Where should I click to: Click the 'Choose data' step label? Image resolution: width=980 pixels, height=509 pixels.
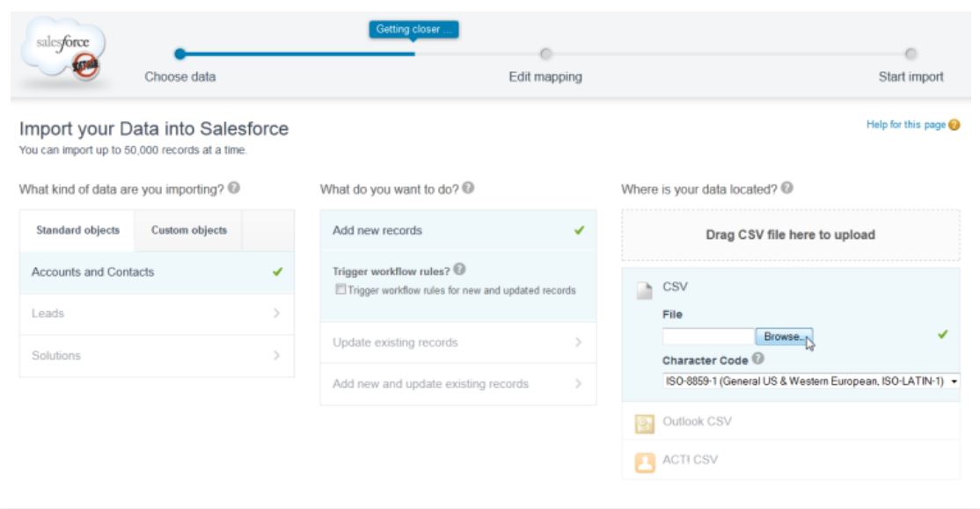180,76
